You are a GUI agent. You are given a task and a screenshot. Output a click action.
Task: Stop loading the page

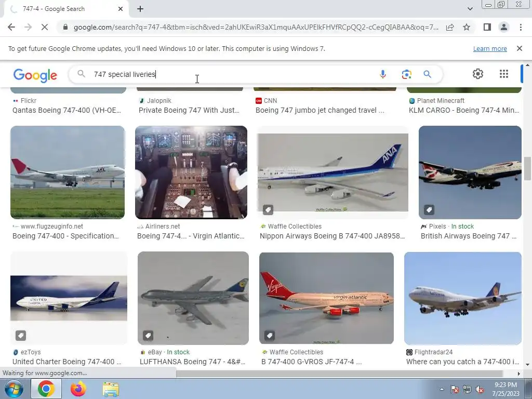[45, 27]
